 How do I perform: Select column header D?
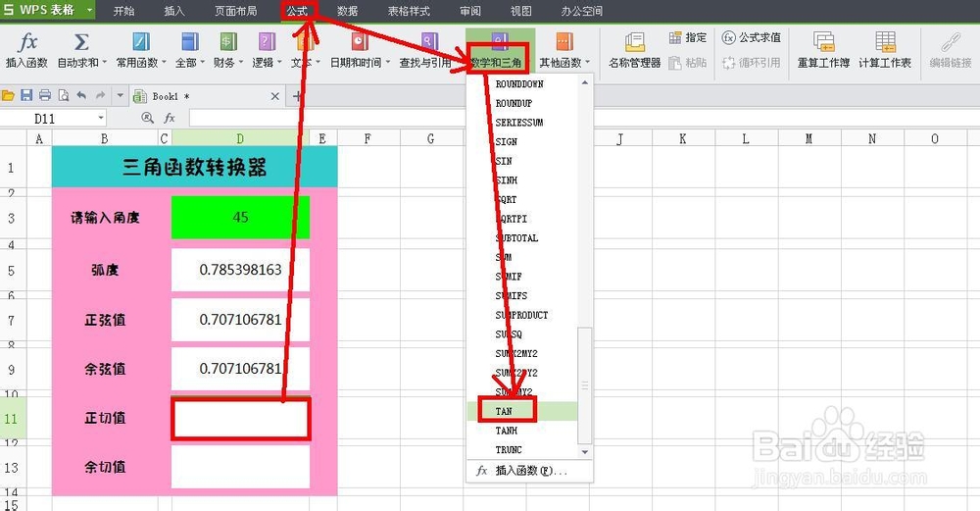(x=240, y=138)
